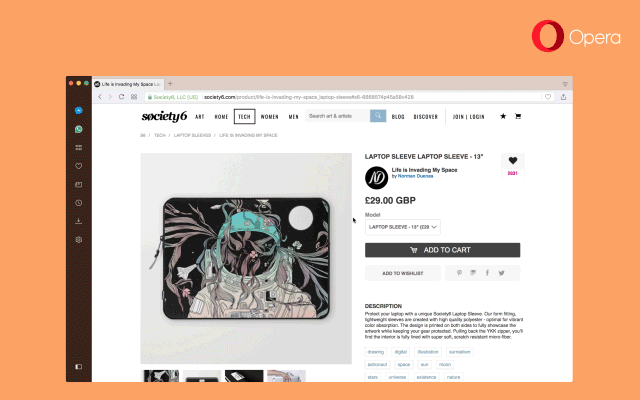Expand the Laptop Sleeve model dropdown
Image resolution: width=640 pixels, height=400 pixels.
pyautogui.click(x=402, y=227)
